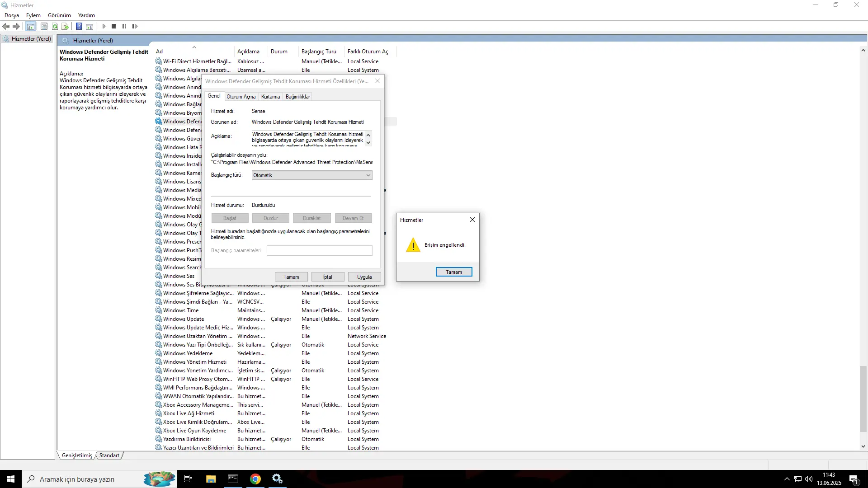
Task: Open the Properties toolbar icon
Action: click(44, 26)
